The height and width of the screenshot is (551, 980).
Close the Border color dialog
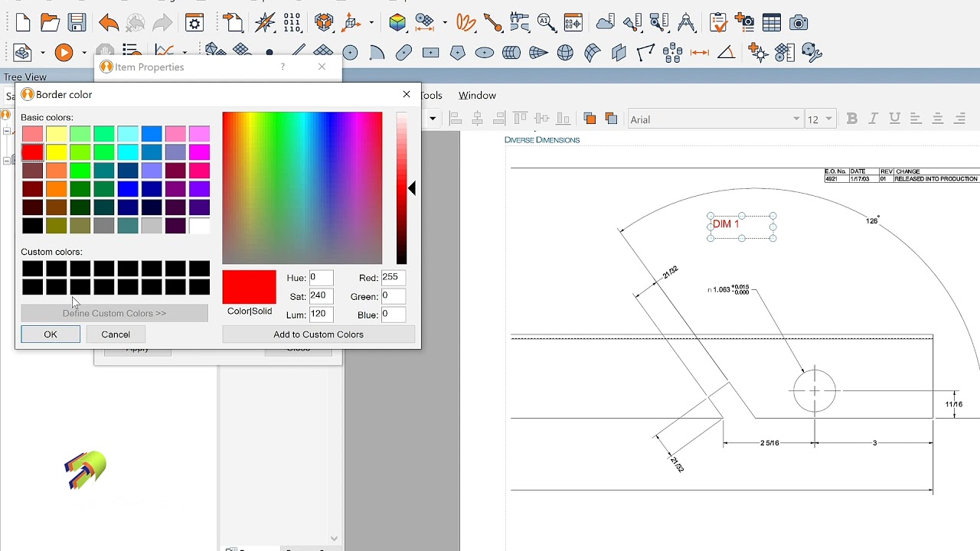[x=407, y=94]
